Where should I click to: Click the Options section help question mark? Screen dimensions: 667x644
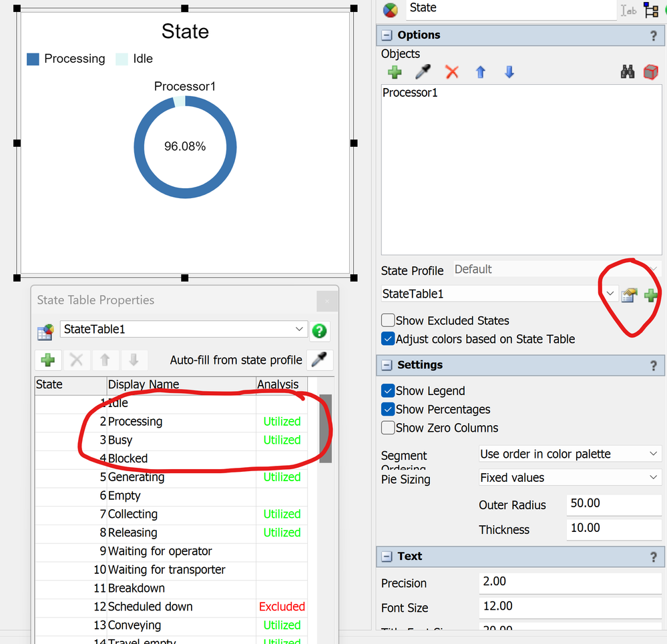coord(654,36)
